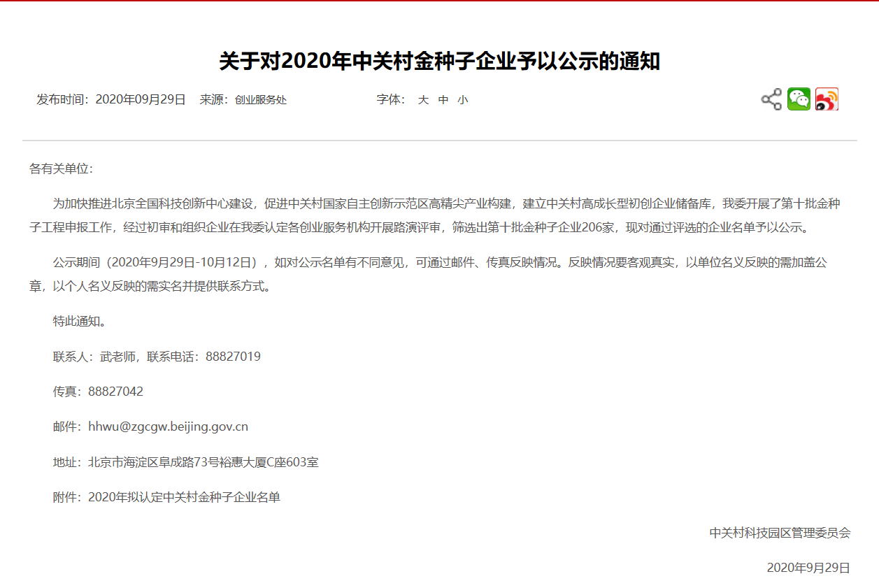Click the email address hhwu@zgcgw.beijing.gov.cn
Viewport: 879px width, 588px height.
pos(168,426)
